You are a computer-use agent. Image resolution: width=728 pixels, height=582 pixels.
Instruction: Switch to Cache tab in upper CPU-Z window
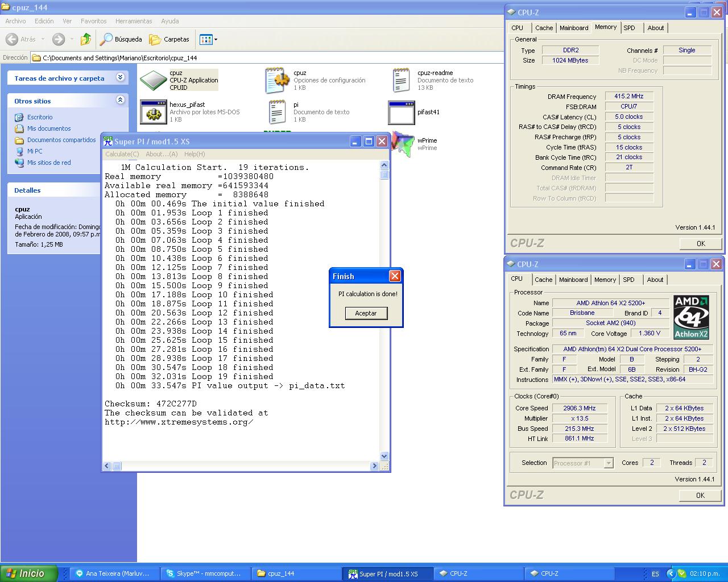point(544,28)
